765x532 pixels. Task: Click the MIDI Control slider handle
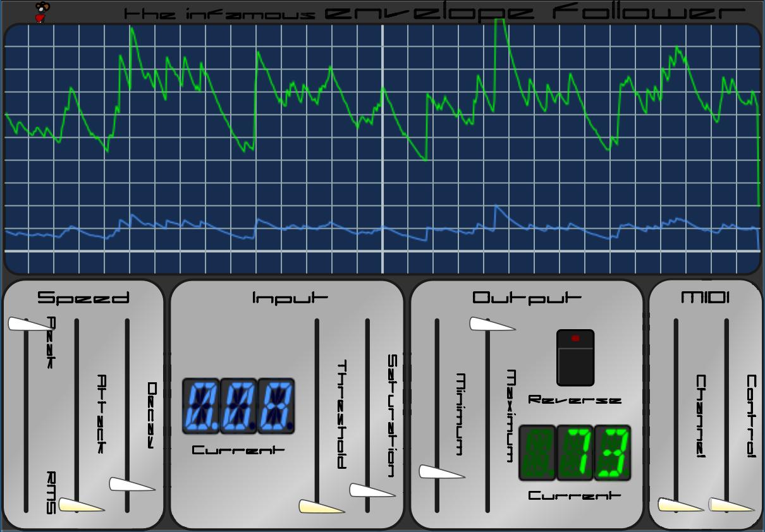point(731,505)
